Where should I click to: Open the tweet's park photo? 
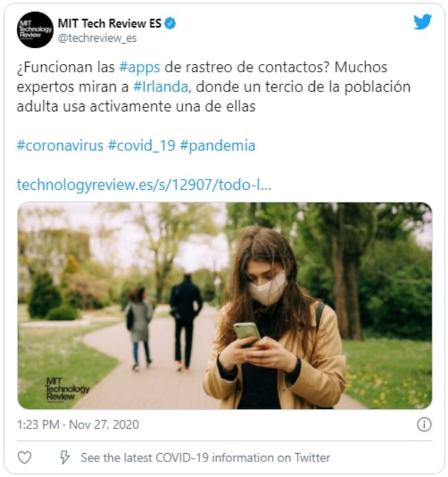pos(225,306)
